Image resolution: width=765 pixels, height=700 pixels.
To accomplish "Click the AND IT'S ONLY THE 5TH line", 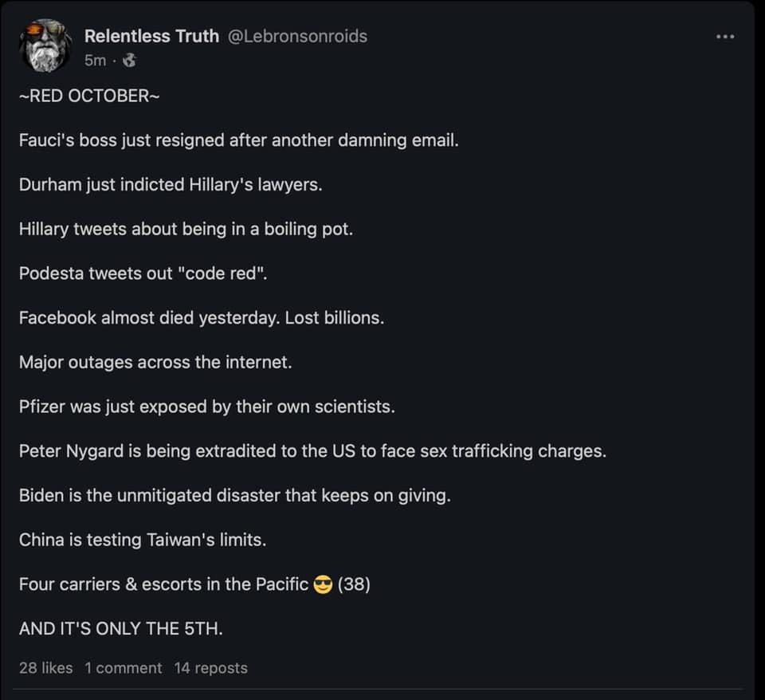I will point(121,628).
